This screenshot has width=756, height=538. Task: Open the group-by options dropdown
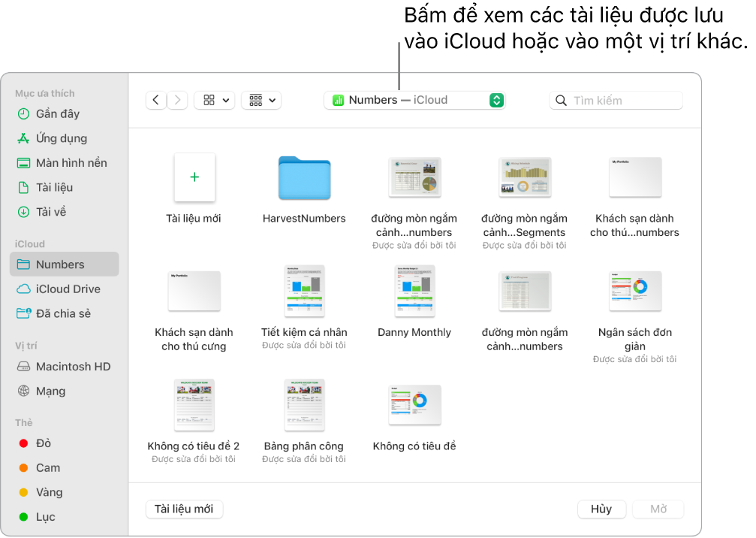point(261,101)
